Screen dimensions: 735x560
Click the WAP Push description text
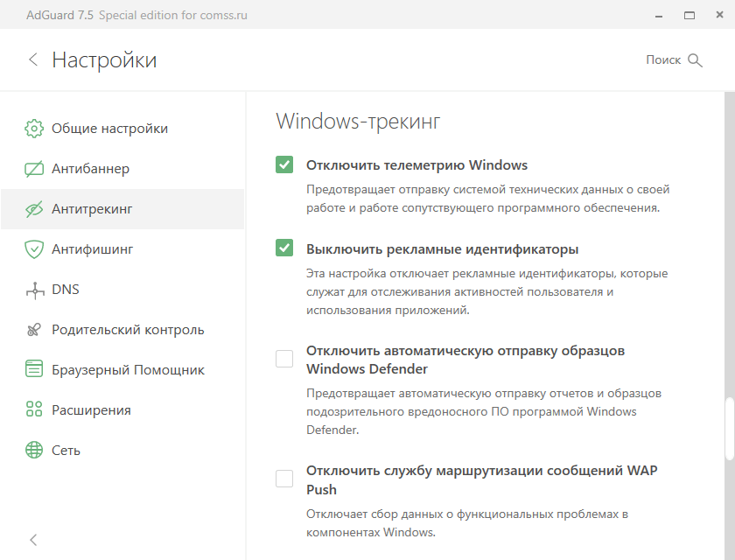click(x=467, y=523)
